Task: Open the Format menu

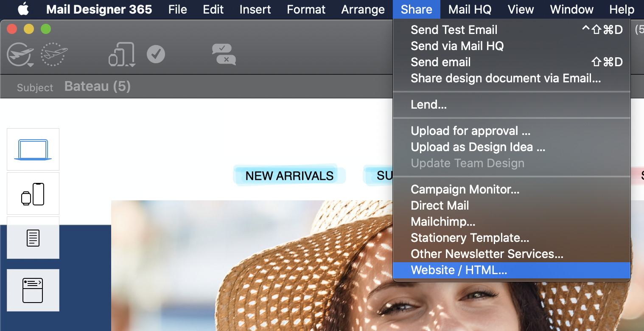Action: (x=306, y=9)
